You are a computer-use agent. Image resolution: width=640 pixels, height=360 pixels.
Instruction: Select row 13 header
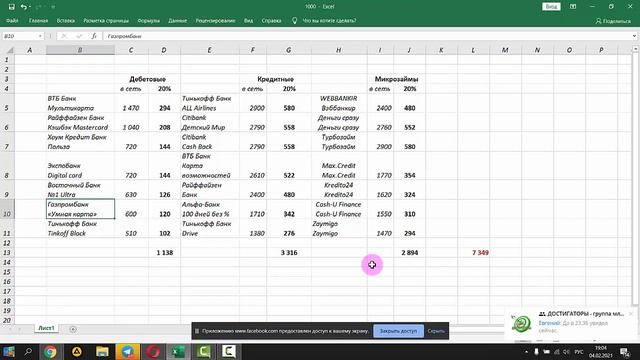click(x=7, y=253)
